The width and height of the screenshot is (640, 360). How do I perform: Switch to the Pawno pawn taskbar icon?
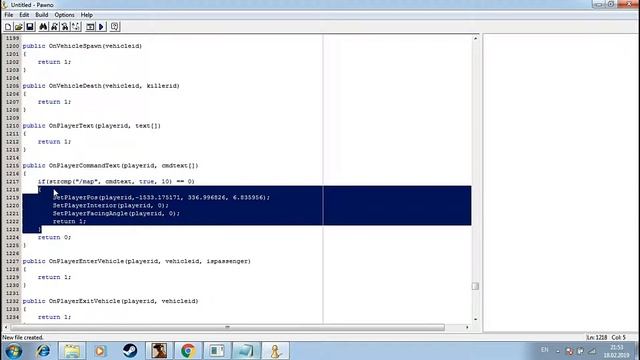click(x=275, y=351)
